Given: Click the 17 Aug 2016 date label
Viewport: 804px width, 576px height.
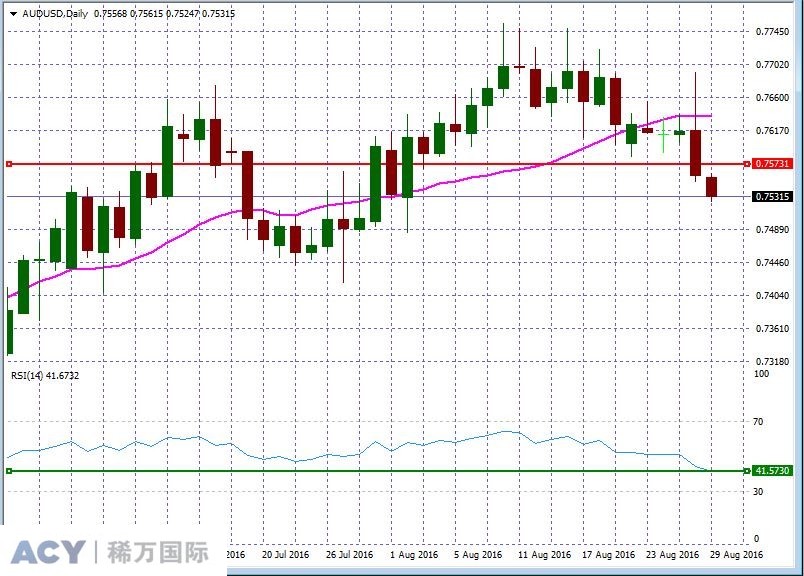Looking at the screenshot, I should click(x=608, y=554).
